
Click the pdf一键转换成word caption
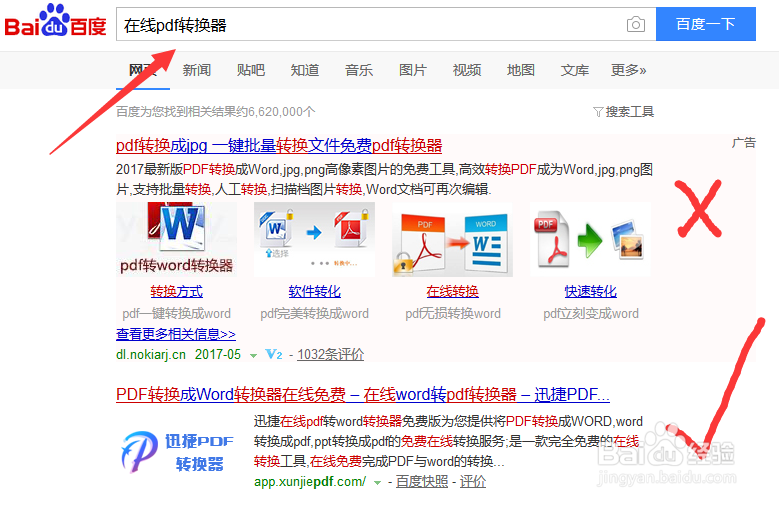pyautogui.click(x=176, y=314)
